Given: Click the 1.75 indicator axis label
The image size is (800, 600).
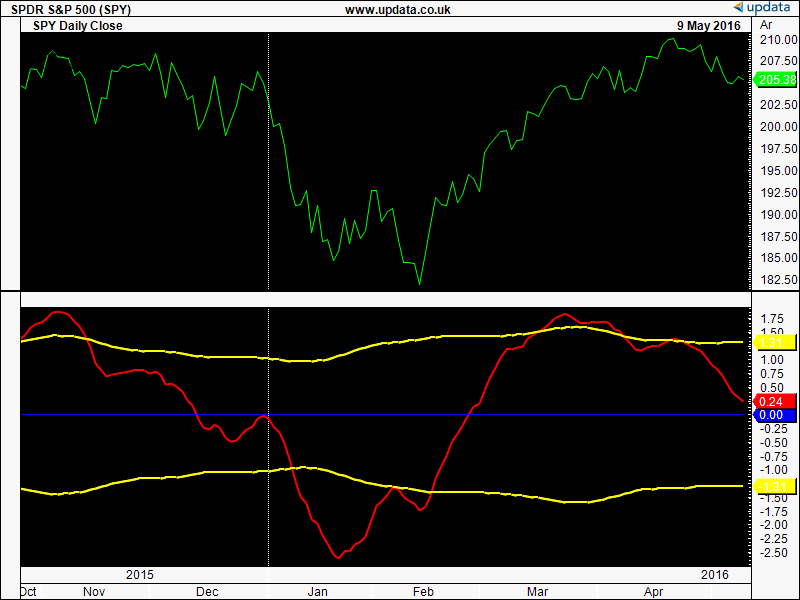Looking at the screenshot, I should (x=772, y=319).
